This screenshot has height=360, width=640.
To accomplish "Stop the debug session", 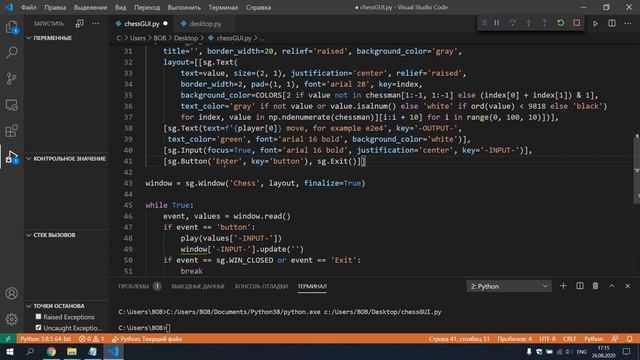I will (576, 23).
